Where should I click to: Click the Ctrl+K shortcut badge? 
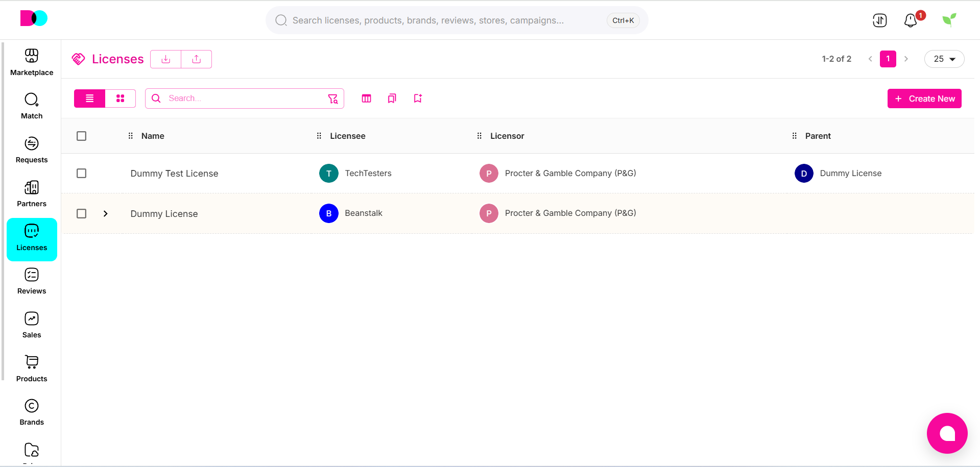[x=623, y=20]
